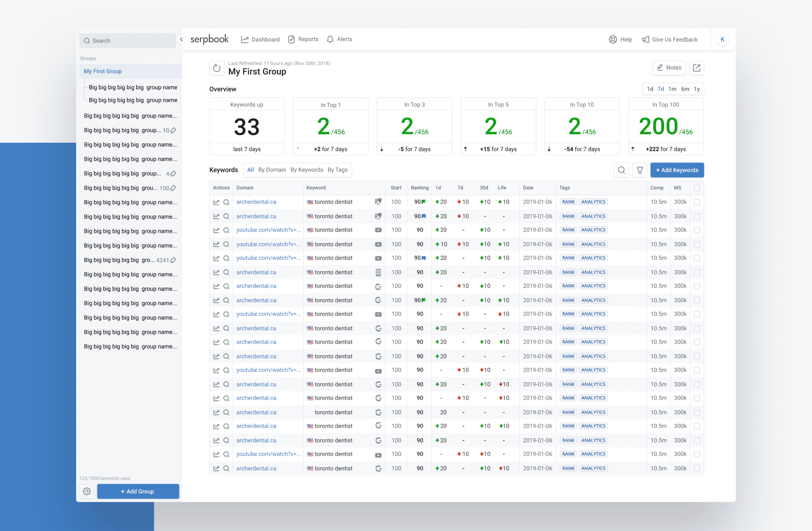
Task: Open the external share link icon
Action: point(696,68)
